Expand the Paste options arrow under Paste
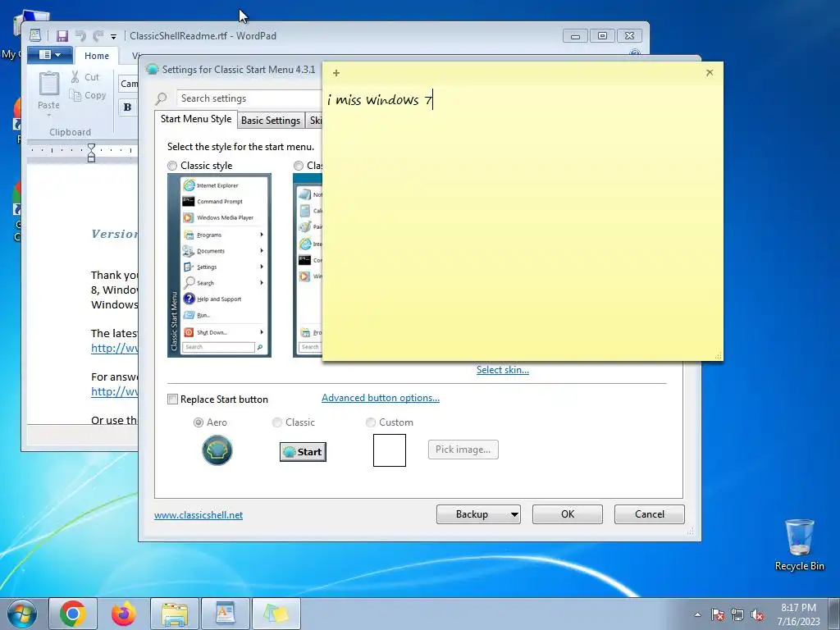 click(48, 115)
